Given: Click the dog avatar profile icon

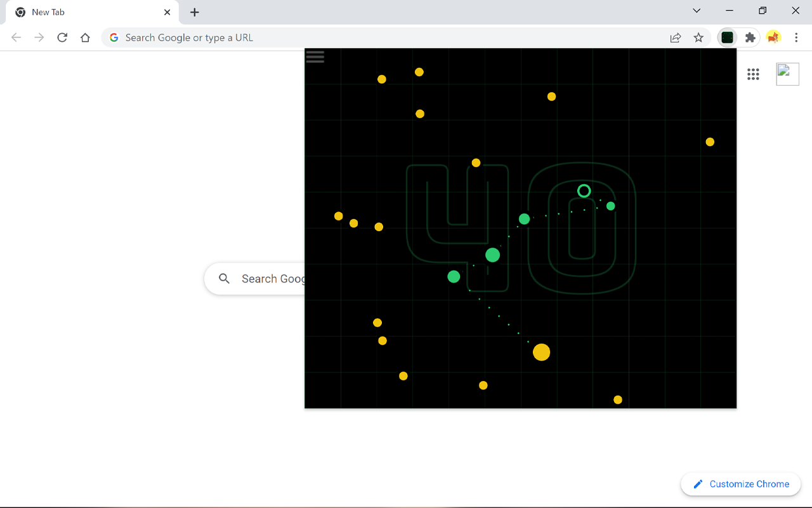Looking at the screenshot, I should point(773,37).
